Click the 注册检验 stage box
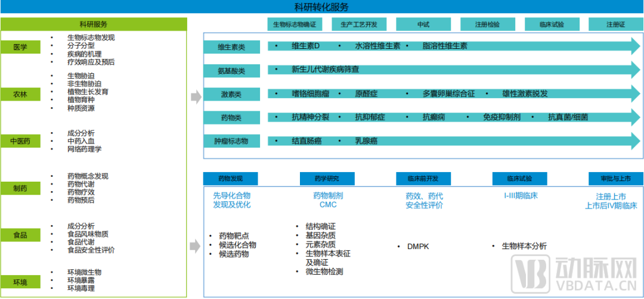 [488, 24]
